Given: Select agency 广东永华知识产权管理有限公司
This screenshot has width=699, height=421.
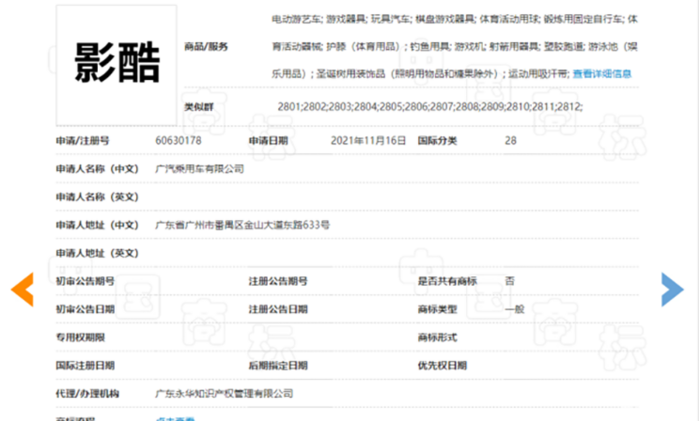Looking at the screenshot, I should (224, 394).
